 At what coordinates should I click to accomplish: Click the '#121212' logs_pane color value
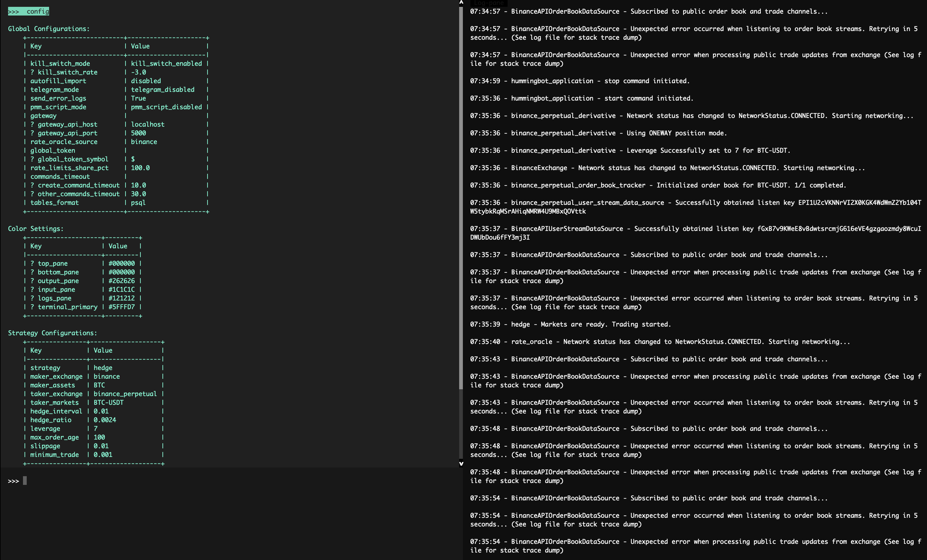[x=121, y=298]
